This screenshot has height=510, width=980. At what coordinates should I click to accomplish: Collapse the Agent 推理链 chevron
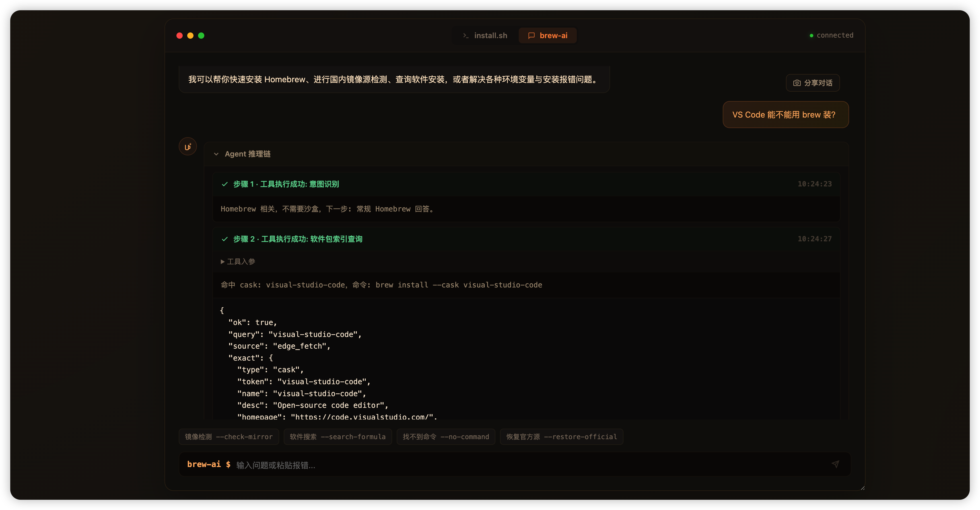216,154
